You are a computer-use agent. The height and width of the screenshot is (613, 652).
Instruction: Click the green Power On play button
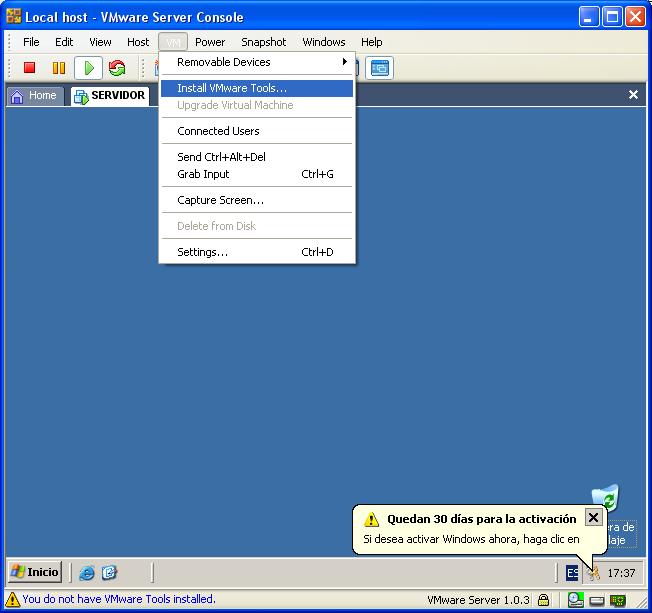[x=88, y=68]
